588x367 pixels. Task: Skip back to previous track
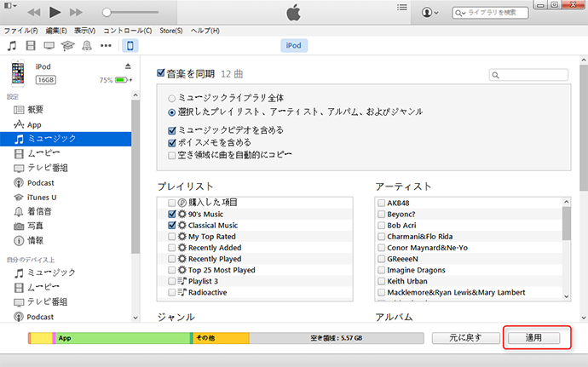34,13
